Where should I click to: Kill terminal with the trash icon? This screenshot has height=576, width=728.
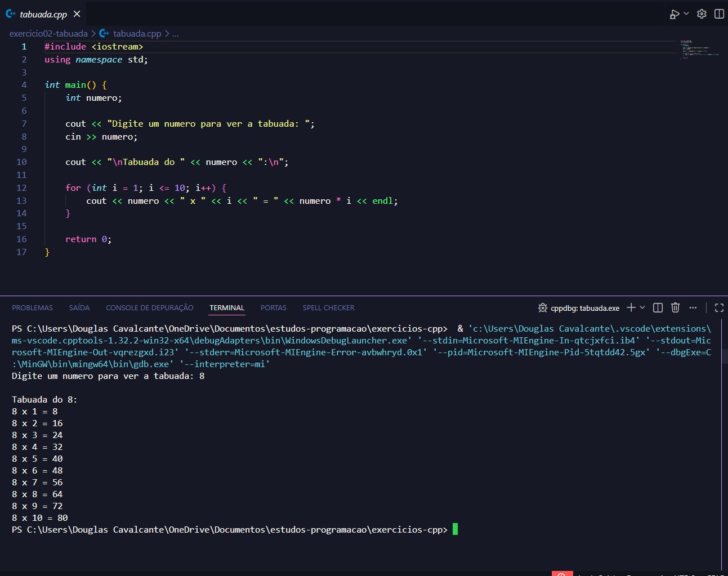(675, 307)
